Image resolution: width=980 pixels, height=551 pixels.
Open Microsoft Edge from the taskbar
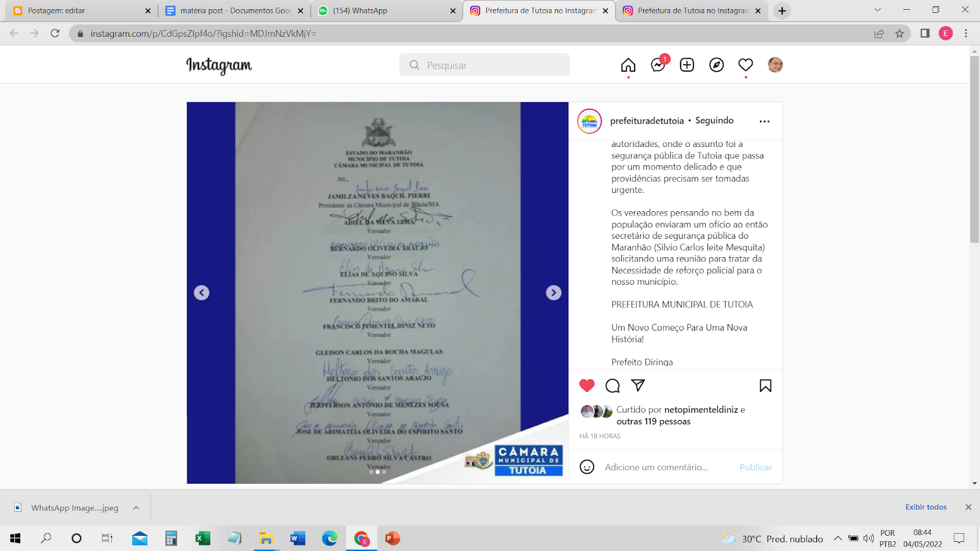coord(330,539)
